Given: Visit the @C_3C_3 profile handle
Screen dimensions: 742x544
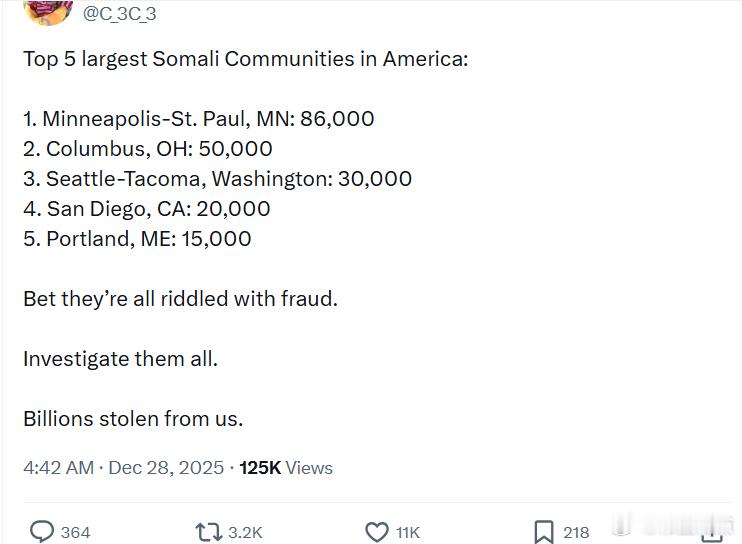Looking at the screenshot, I should tap(119, 13).
